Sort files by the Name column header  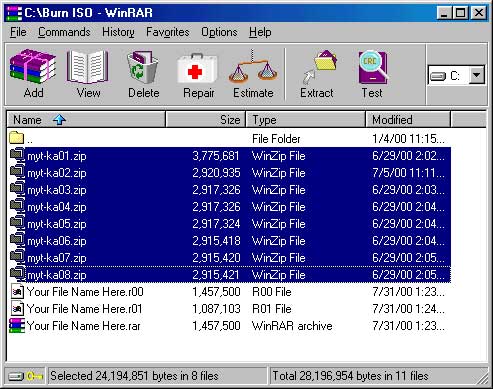tap(86, 119)
